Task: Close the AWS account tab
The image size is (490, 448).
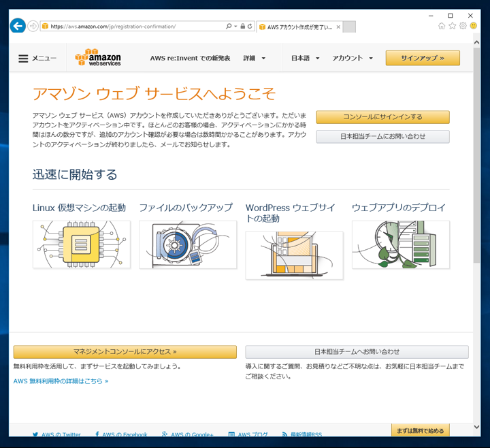Action: point(338,27)
